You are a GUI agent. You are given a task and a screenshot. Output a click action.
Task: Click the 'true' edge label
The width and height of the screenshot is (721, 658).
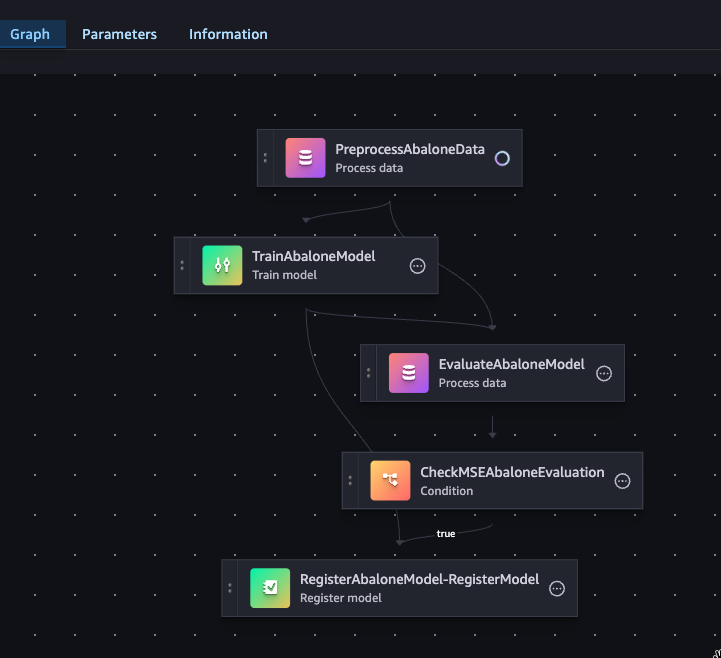click(446, 534)
